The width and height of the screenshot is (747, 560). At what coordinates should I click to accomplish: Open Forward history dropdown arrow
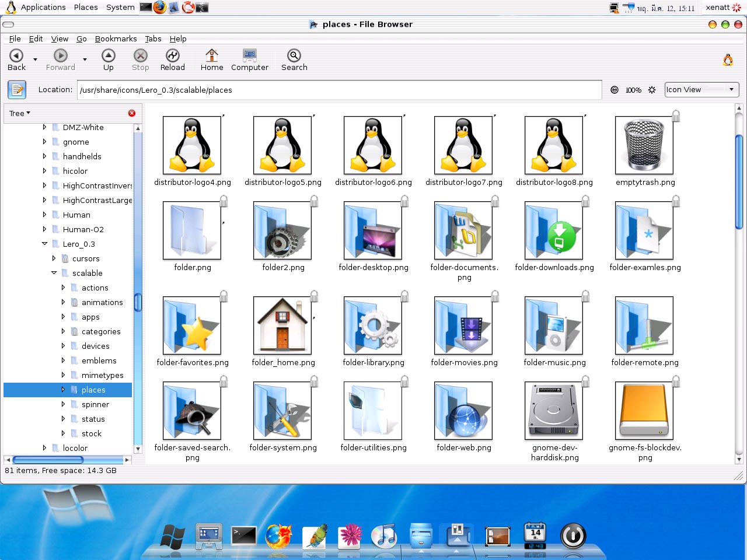(x=85, y=60)
